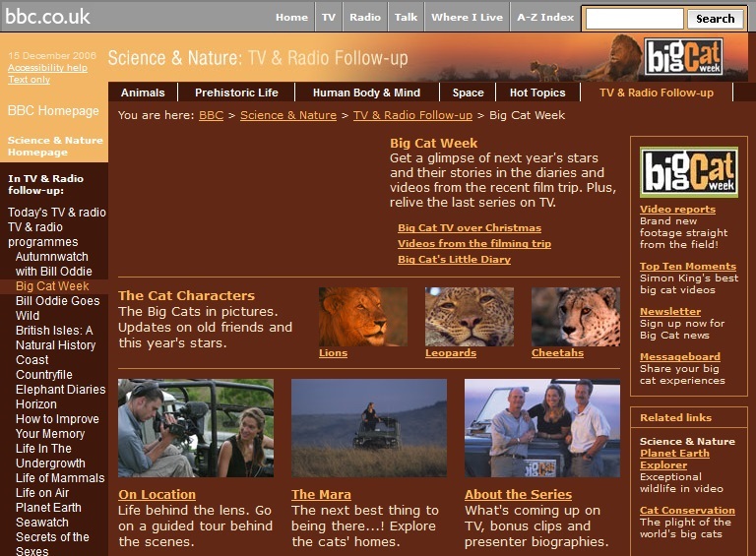The height and width of the screenshot is (556, 756).
Task: Open the About the Series link
Action: [x=519, y=494]
